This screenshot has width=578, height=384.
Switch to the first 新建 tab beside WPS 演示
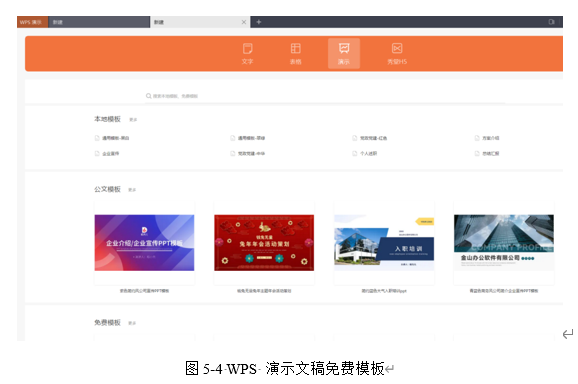(x=99, y=22)
